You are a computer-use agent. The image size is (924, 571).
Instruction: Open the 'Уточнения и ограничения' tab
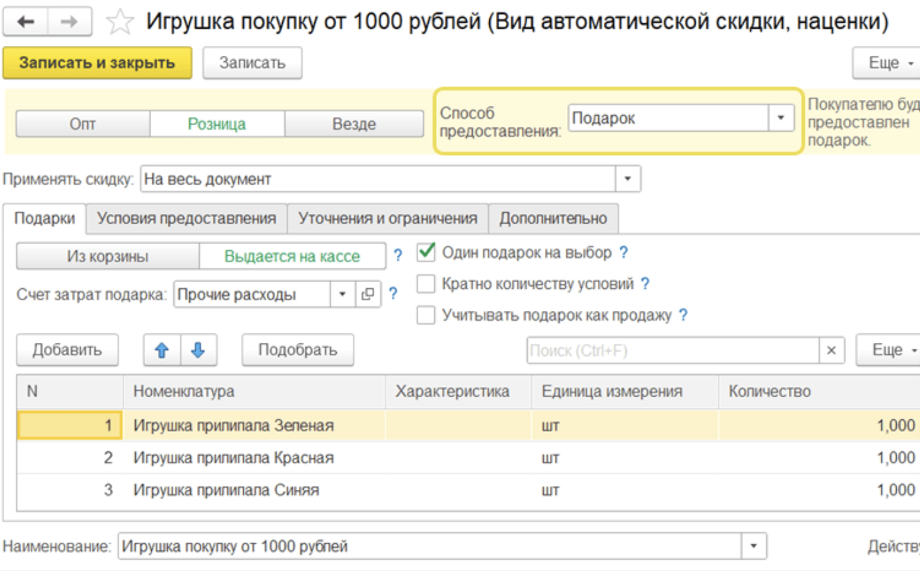pyautogui.click(x=387, y=218)
